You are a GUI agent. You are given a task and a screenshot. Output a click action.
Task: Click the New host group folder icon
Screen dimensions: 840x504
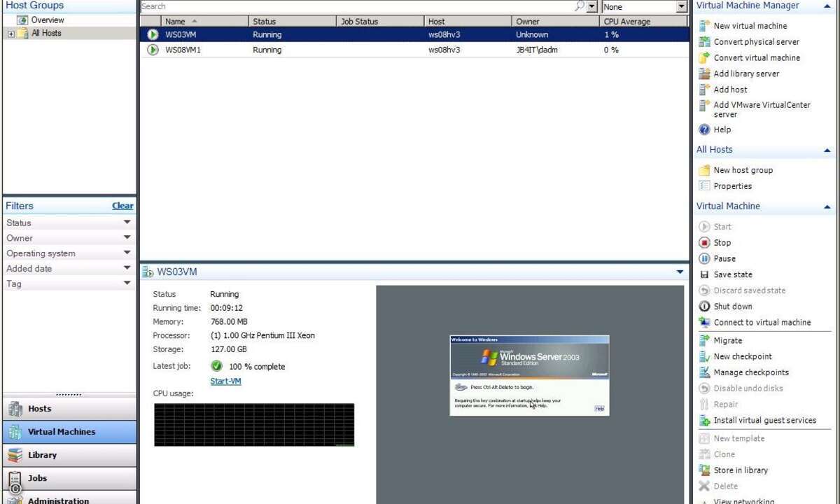tap(704, 170)
